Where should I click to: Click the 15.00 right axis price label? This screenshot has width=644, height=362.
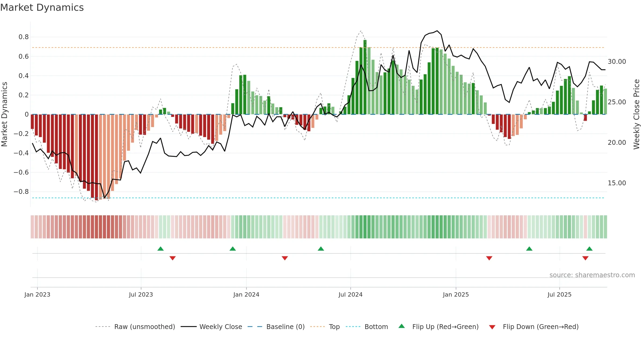click(x=617, y=183)
